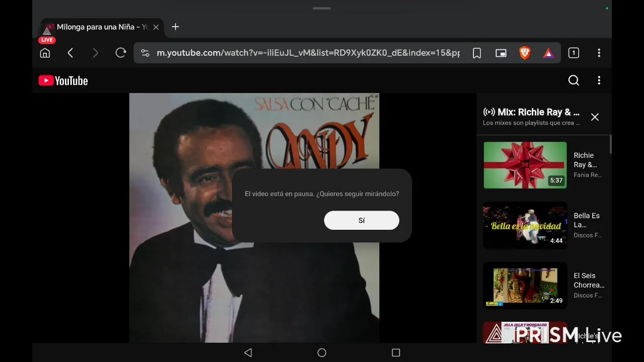Confirm continue watching with Sí button

(x=362, y=220)
